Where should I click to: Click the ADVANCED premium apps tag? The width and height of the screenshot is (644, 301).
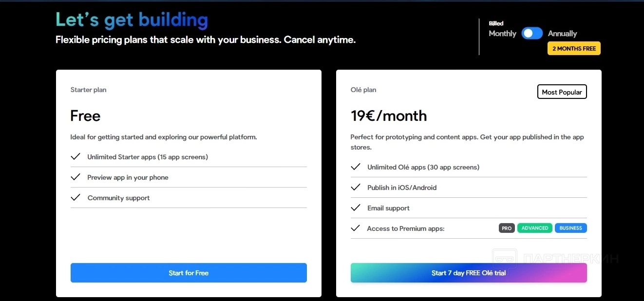pos(534,228)
